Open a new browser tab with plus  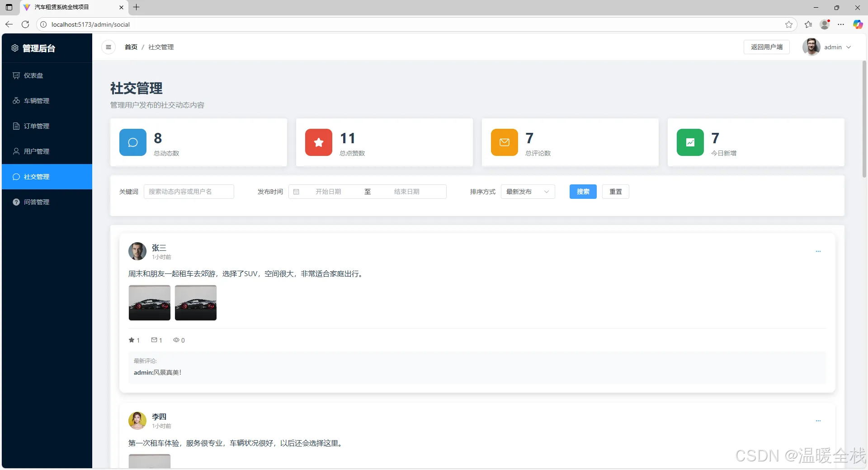[137, 7]
